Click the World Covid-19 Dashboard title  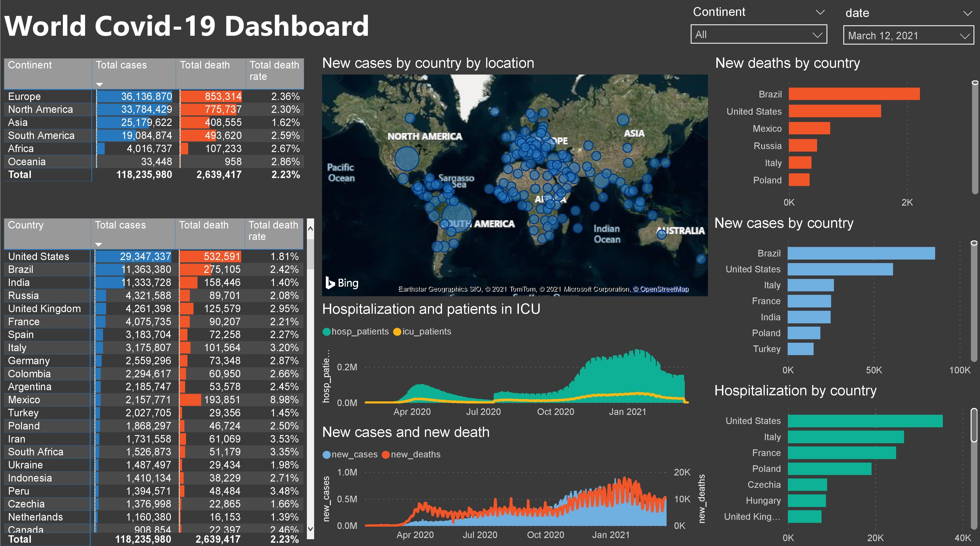coord(187,26)
